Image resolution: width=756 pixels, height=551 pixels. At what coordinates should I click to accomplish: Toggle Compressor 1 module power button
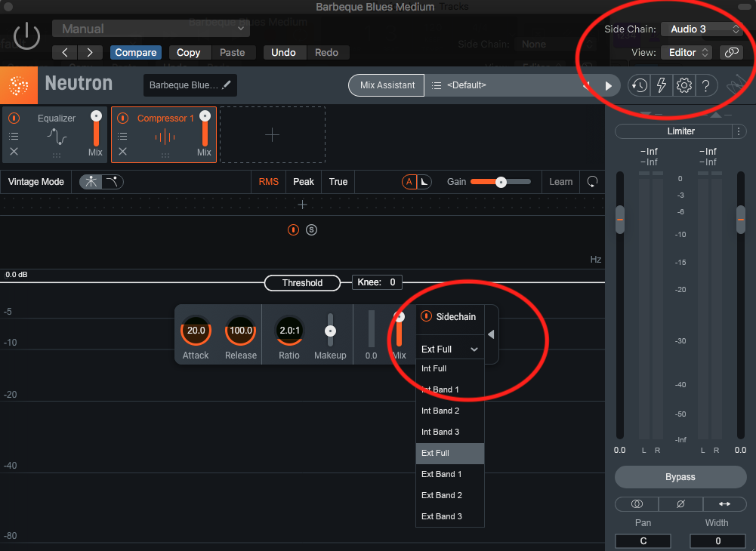point(123,118)
